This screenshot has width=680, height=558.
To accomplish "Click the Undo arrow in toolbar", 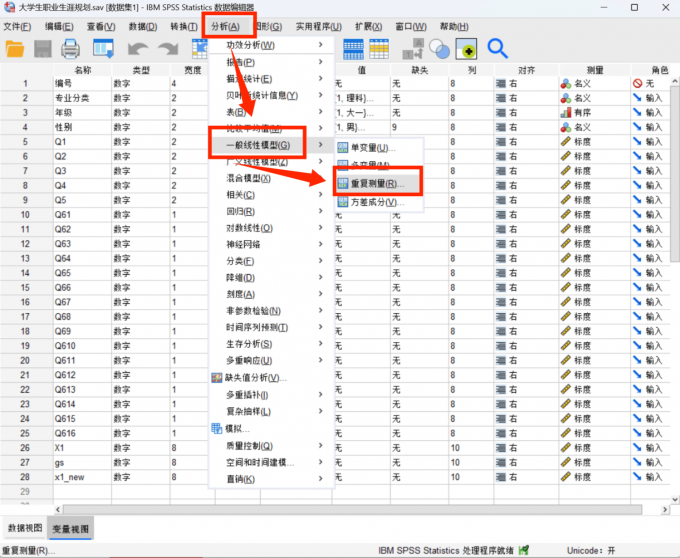I will click(138, 49).
